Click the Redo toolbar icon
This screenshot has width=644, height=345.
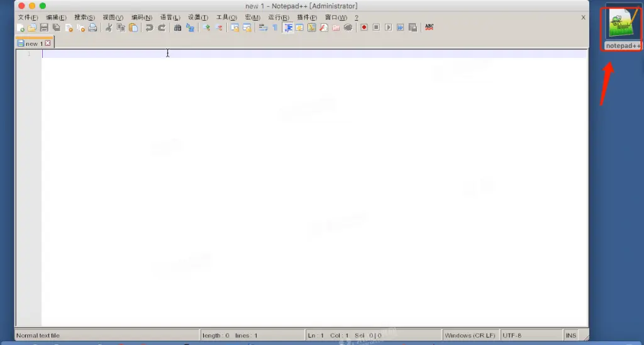click(x=162, y=28)
